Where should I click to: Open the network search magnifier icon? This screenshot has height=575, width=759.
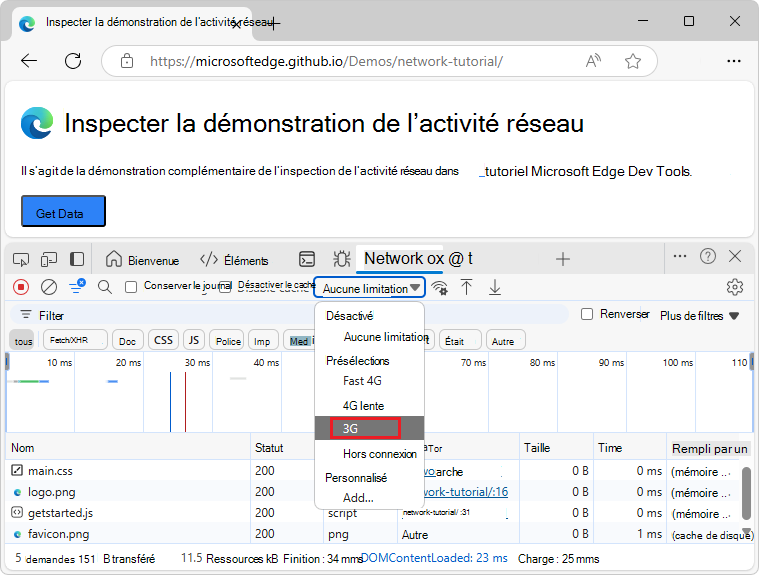point(105,287)
